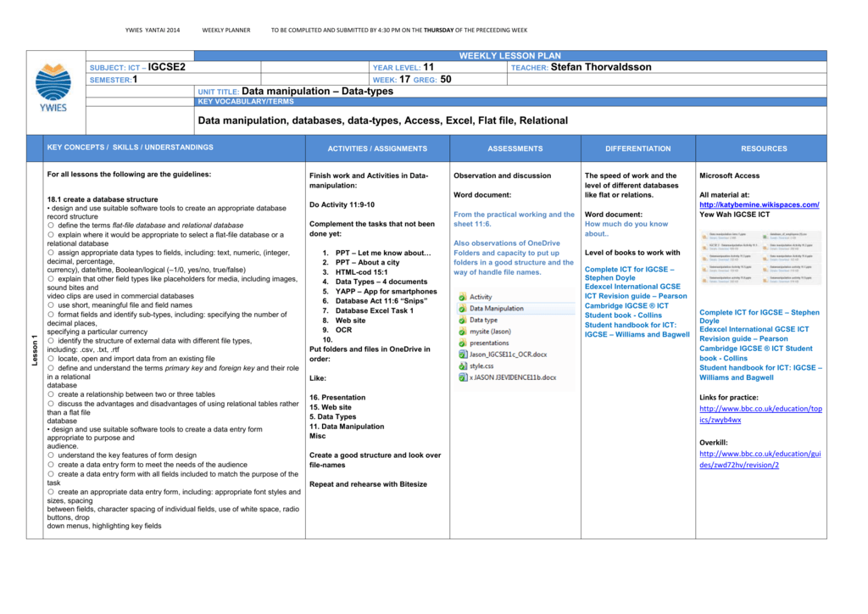Click 'Repeat and rehearse with Bitesize' text

coord(368,484)
